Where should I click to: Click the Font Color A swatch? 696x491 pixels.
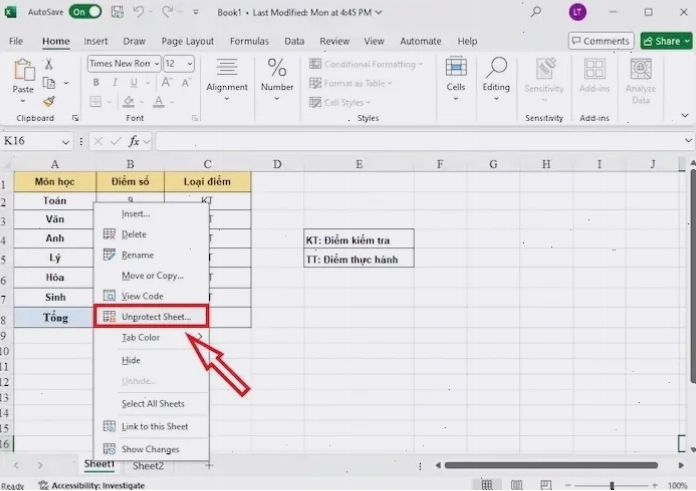click(158, 102)
